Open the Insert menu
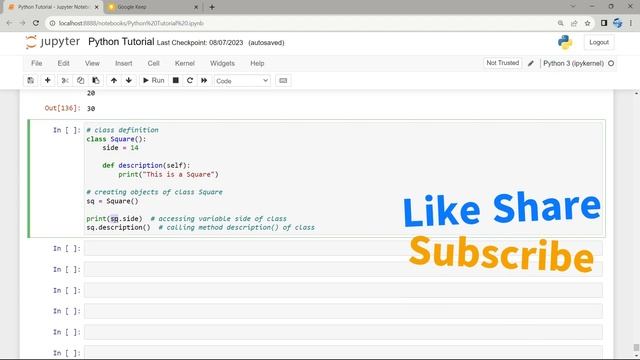This screenshot has height=360, width=640. click(124, 63)
